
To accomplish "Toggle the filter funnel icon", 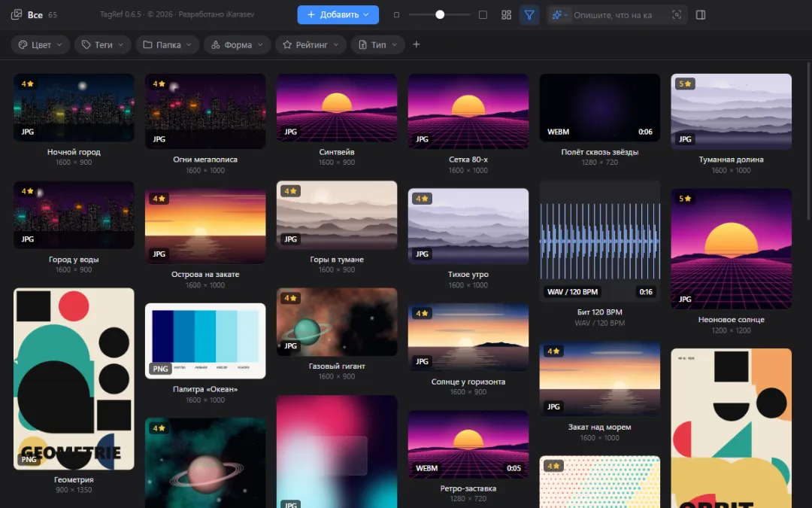I will pyautogui.click(x=529, y=15).
